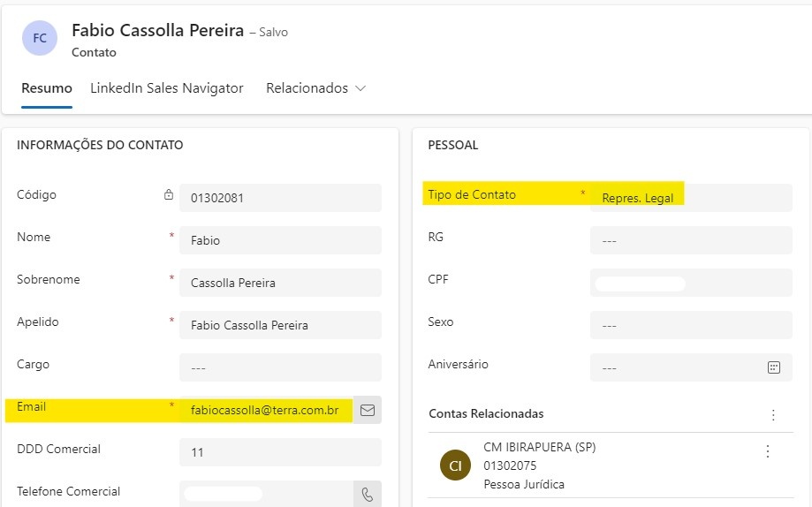Image resolution: width=812 pixels, height=507 pixels.
Task: Expand the Relacionados dropdown chevron
Action: click(x=360, y=88)
